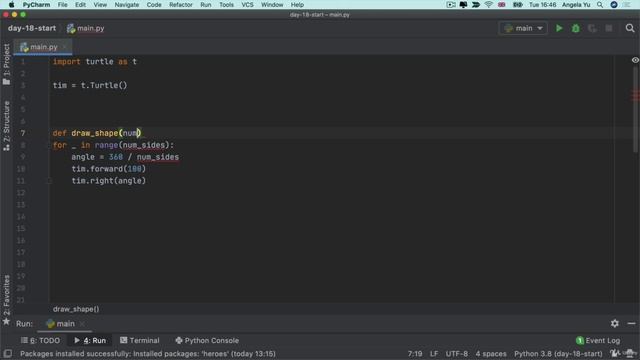Screen dimensions: 640x360
Task: Click the 'tim.right(angle)' code line
Action: [109, 180]
